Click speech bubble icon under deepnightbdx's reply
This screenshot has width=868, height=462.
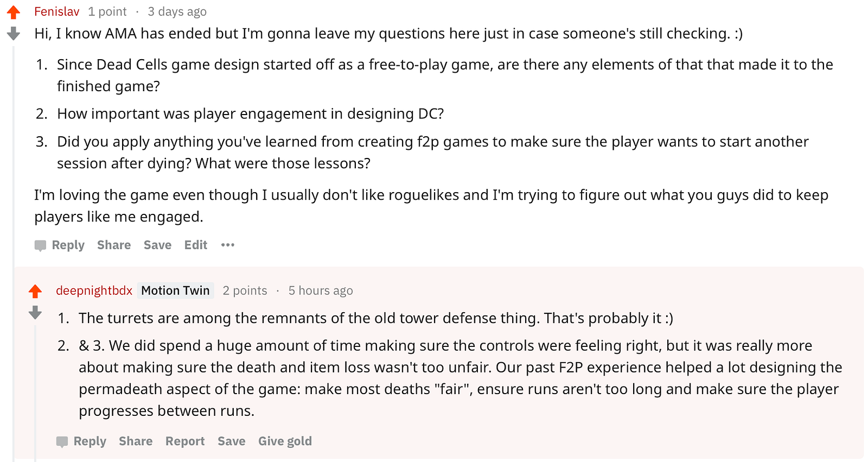click(62, 441)
